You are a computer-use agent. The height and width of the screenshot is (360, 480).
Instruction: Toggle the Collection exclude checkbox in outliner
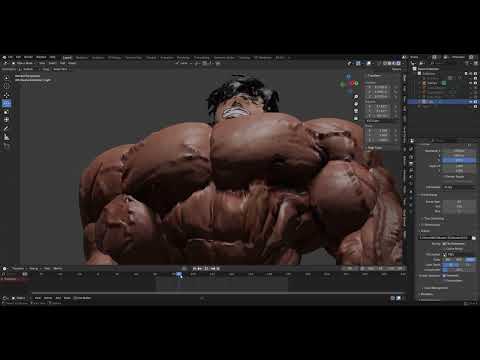[x=466, y=73]
